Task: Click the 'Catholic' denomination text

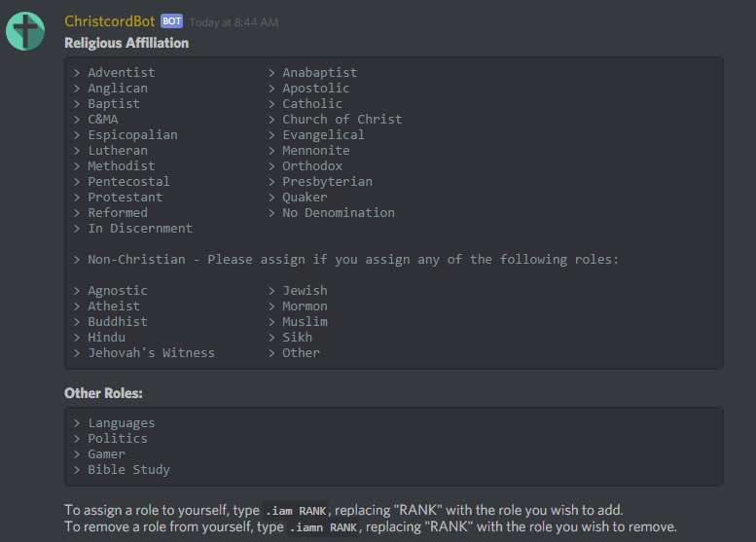Action: click(312, 103)
